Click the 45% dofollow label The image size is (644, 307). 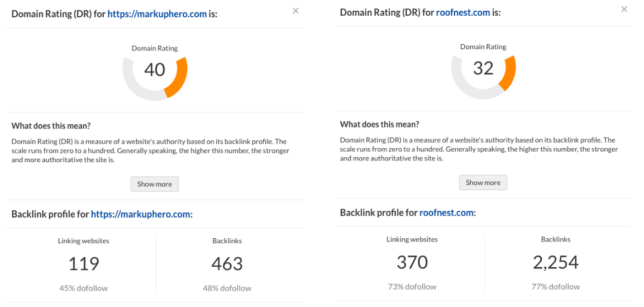(84, 288)
